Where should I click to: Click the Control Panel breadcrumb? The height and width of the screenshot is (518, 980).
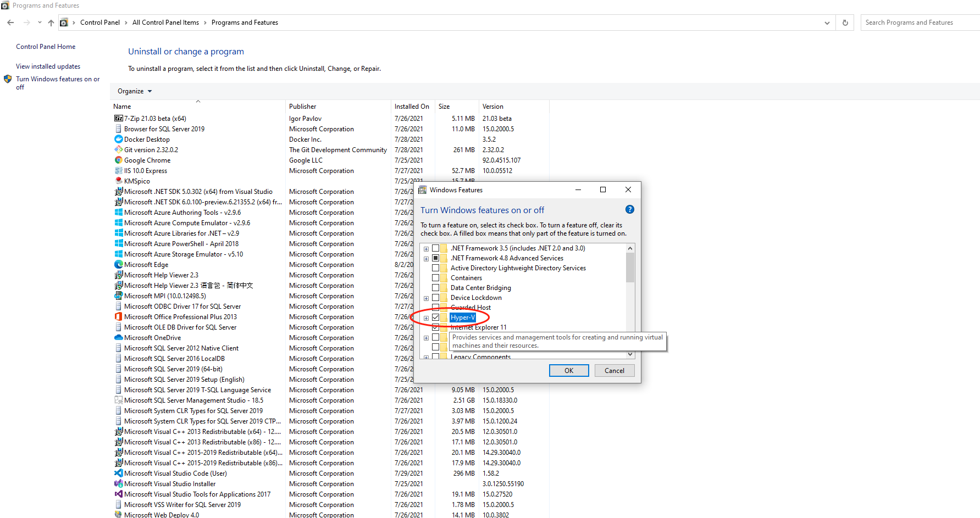[100, 23]
